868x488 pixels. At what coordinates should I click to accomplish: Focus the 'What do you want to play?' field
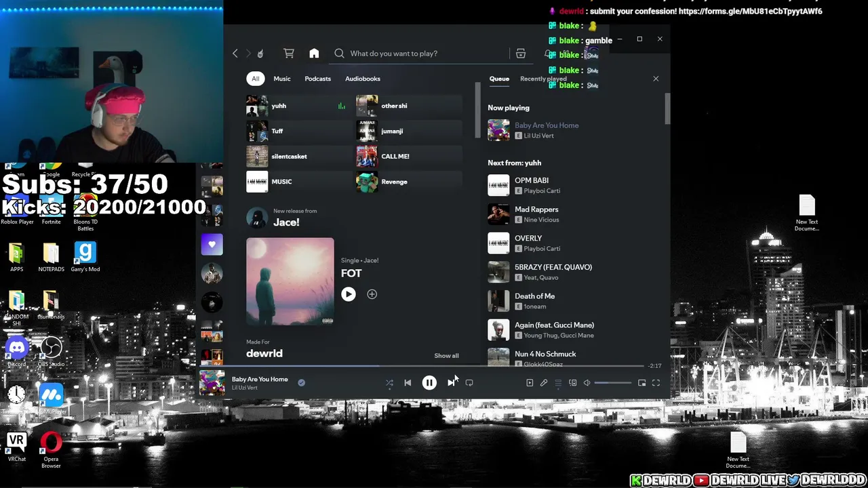(420, 54)
